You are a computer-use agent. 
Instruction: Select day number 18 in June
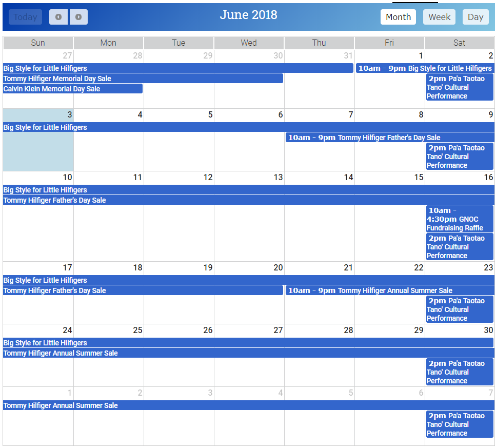[x=137, y=268]
